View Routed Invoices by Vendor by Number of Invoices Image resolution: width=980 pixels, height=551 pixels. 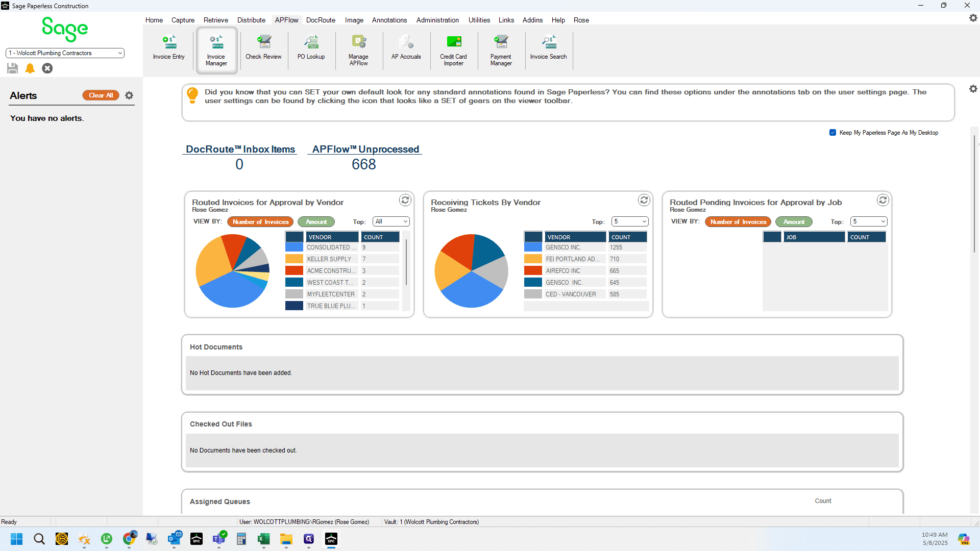260,222
